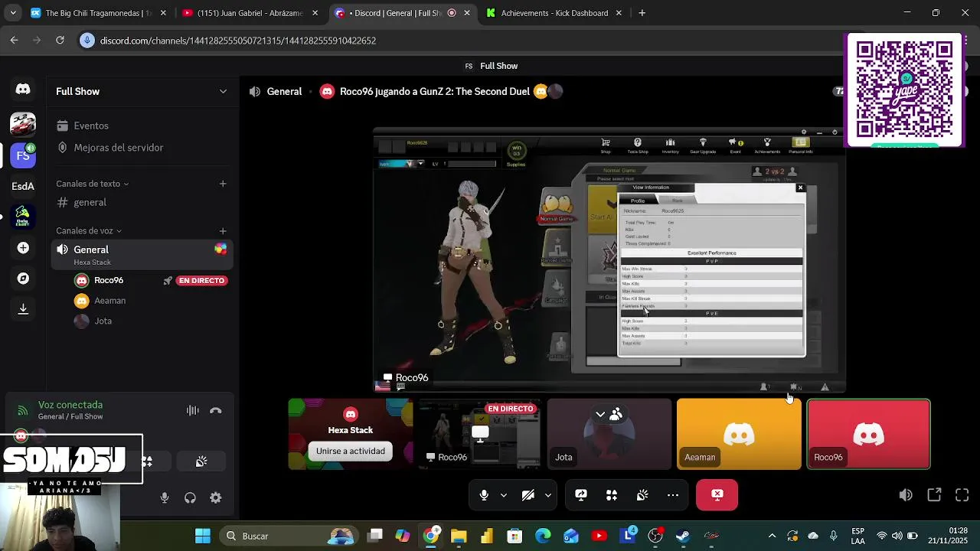Pop out the stream window
The width and height of the screenshot is (980, 551).
(934, 495)
